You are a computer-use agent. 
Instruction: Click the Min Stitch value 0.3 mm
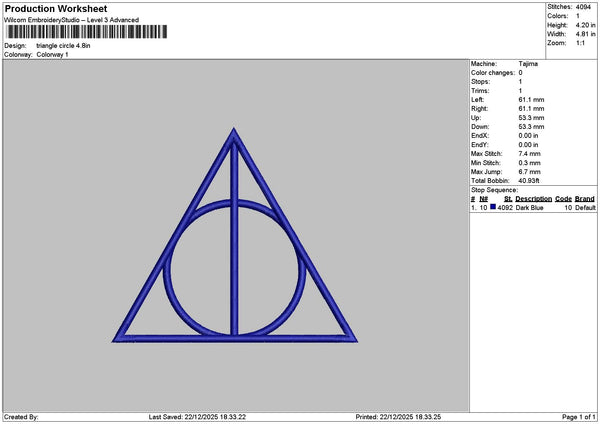coord(530,163)
